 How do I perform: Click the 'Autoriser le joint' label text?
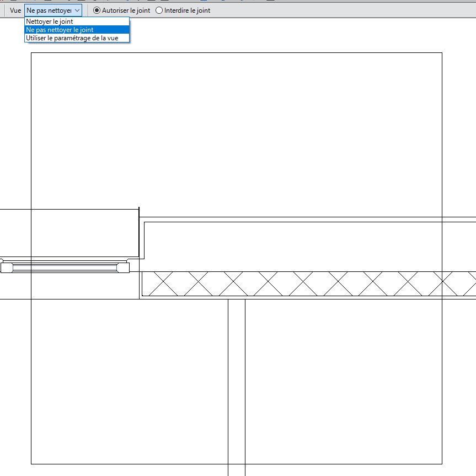click(x=126, y=10)
